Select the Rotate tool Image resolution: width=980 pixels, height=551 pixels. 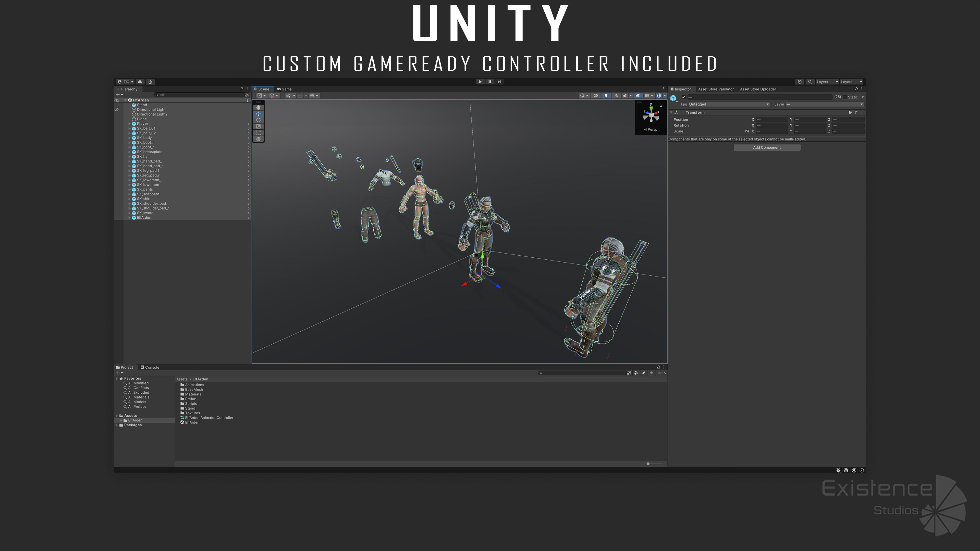258,120
